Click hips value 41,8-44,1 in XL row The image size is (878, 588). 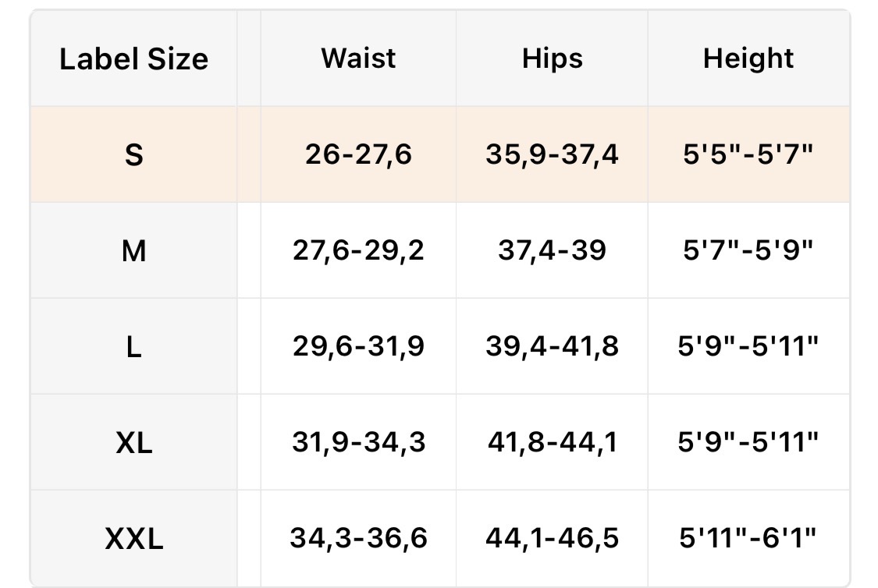pos(552,442)
